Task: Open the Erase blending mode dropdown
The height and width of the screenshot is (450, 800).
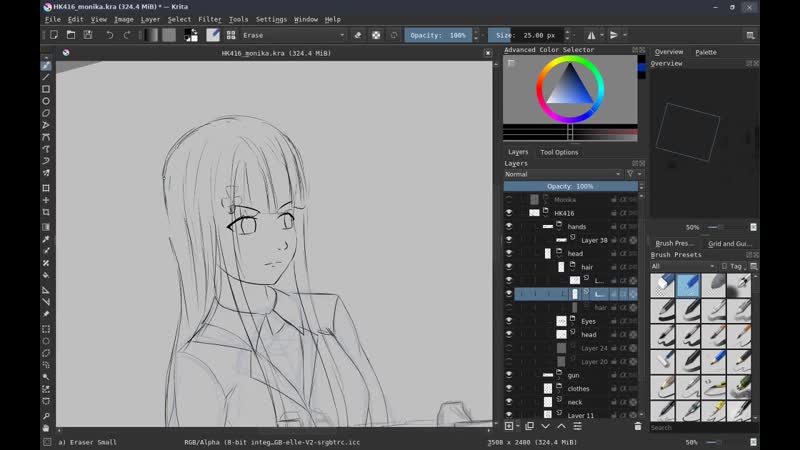Action: click(x=293, y=35)
